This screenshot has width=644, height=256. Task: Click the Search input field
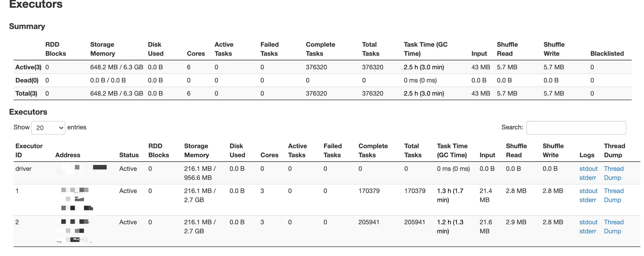[576, 128]
